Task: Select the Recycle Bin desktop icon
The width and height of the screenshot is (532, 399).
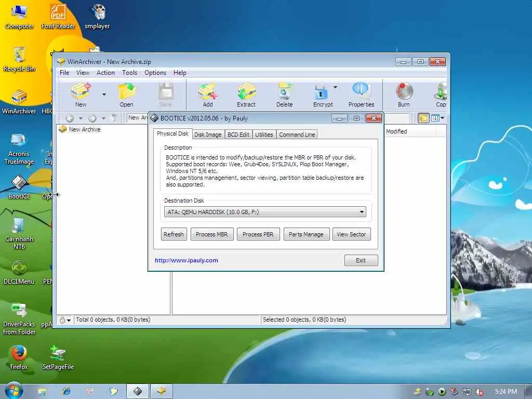Action: [19, 59]
